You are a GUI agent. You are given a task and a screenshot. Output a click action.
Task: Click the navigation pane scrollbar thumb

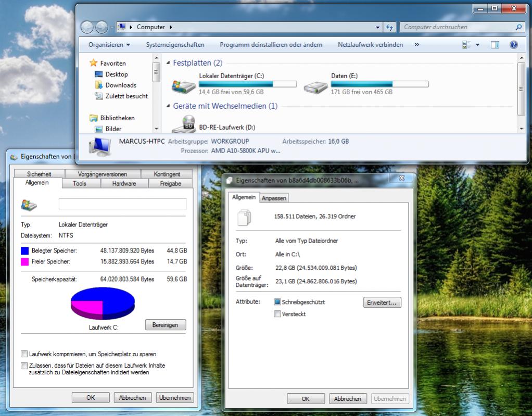point(156,72)
